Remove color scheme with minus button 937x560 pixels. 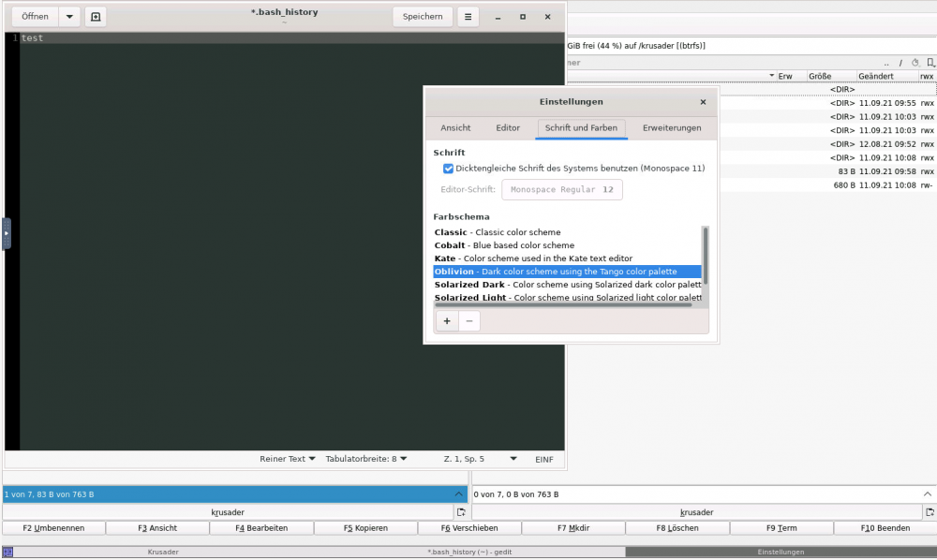pyautogui.click(x=469, y=321)
